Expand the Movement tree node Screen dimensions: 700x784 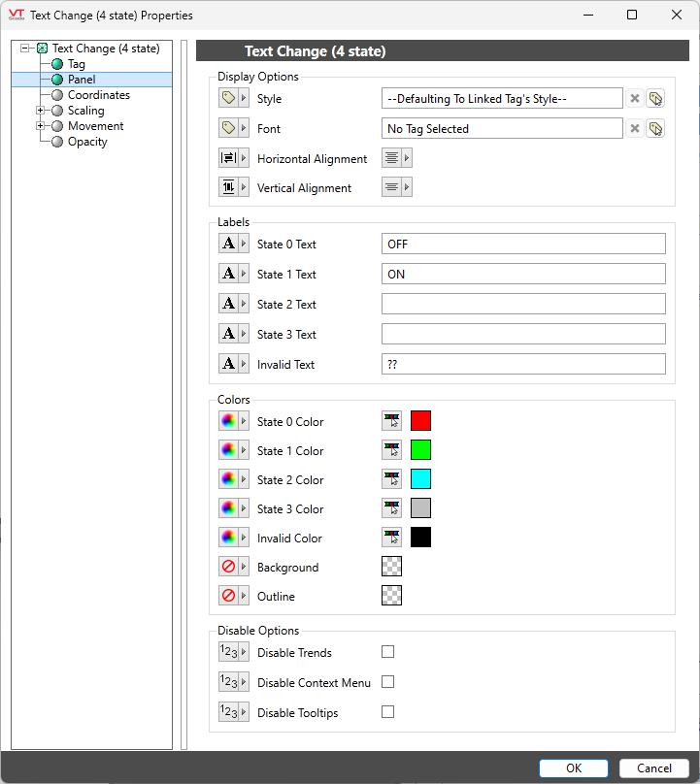[x=41, y=126]
